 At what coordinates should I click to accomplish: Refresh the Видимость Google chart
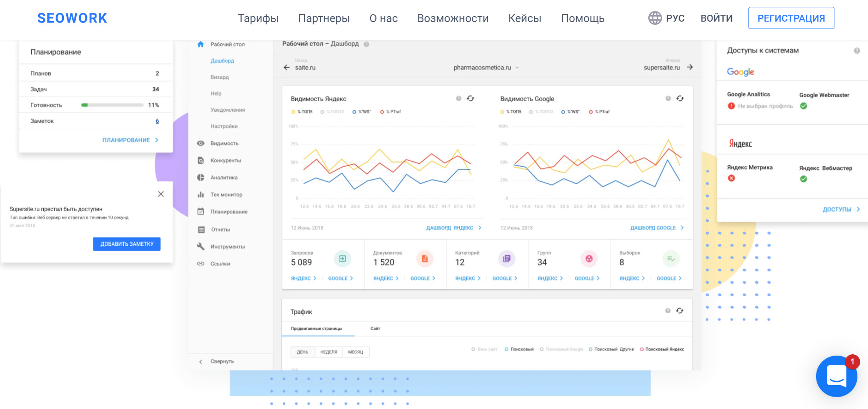(680, 98)
